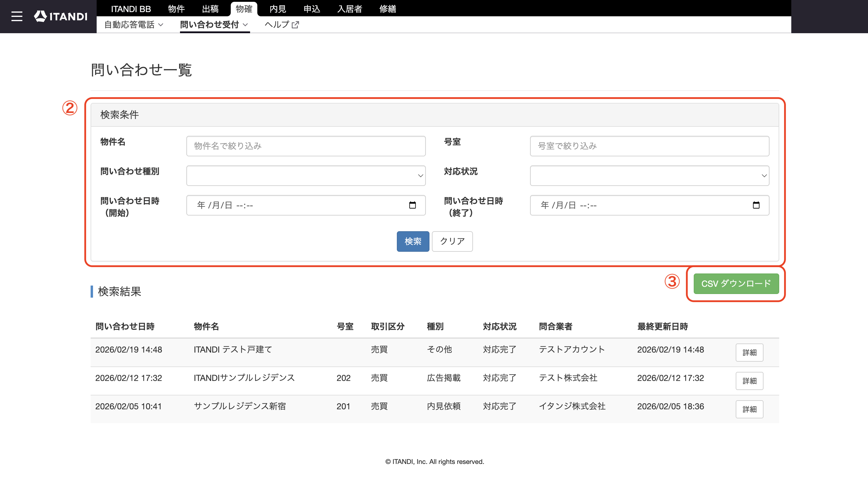Click the inquiry date '2026/02/05 10:41'
The height and width of the screenshot is (489, 868).
coord(129,406)
